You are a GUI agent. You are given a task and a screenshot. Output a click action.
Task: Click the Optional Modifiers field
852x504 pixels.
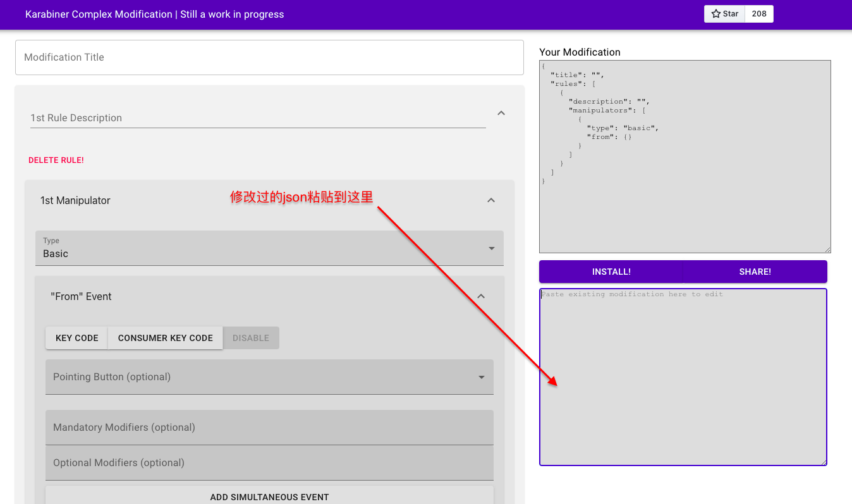click(x=269, y=463)
